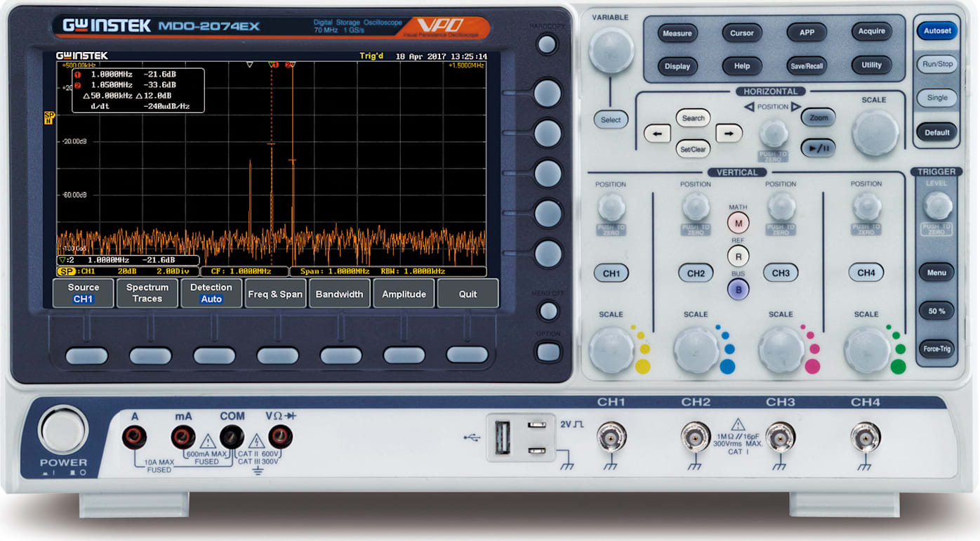Select the round REF R button
This screenshot has height=541, width=980.
(x=738, y=256)
